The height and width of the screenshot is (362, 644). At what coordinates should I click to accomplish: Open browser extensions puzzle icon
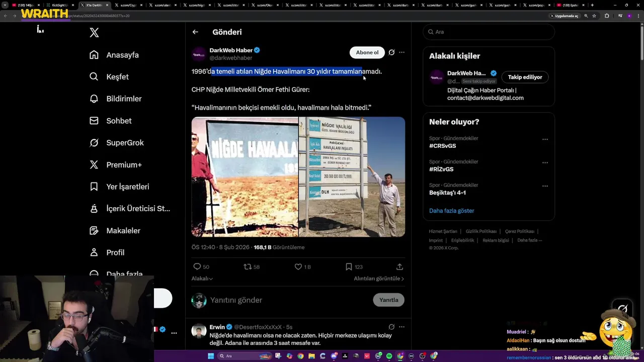click(x=607, y=16)
